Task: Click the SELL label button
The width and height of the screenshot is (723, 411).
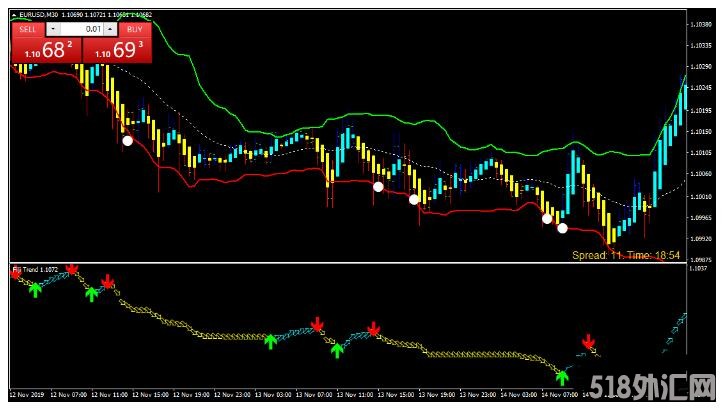Action: 28,30
